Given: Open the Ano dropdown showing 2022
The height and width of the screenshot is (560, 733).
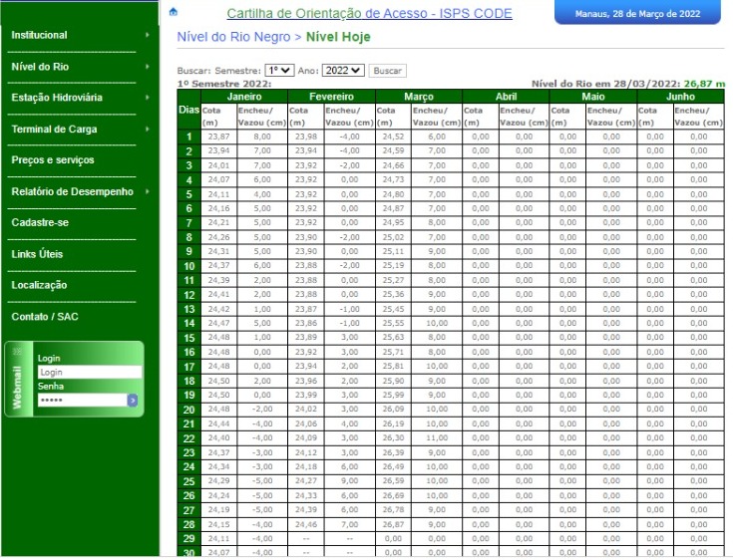Looking at the screenshot, I should tap(343, 71).
